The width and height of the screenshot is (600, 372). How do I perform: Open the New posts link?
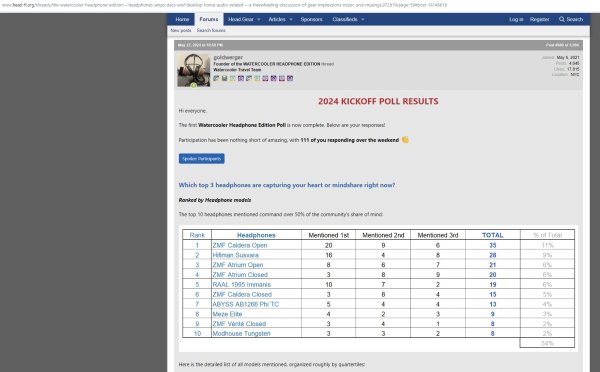coord(181,30)
